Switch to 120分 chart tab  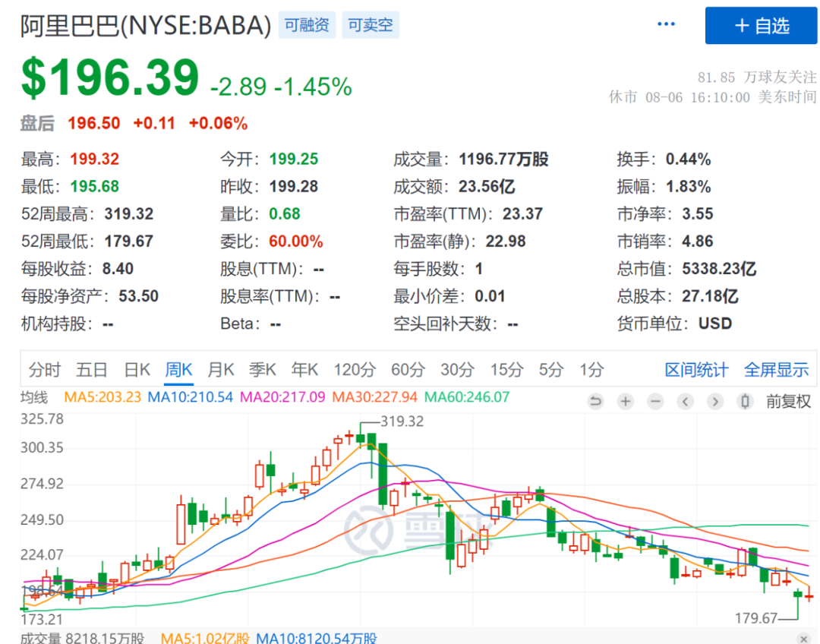tap(355, 369)
